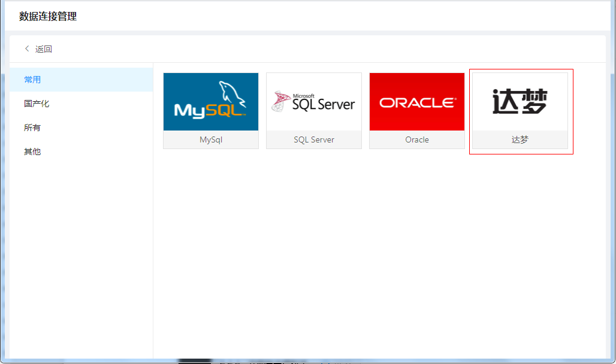This screenshot has height=364, width=616.
Task: Click the SQL Server card label
Action: tap(313, 139)
